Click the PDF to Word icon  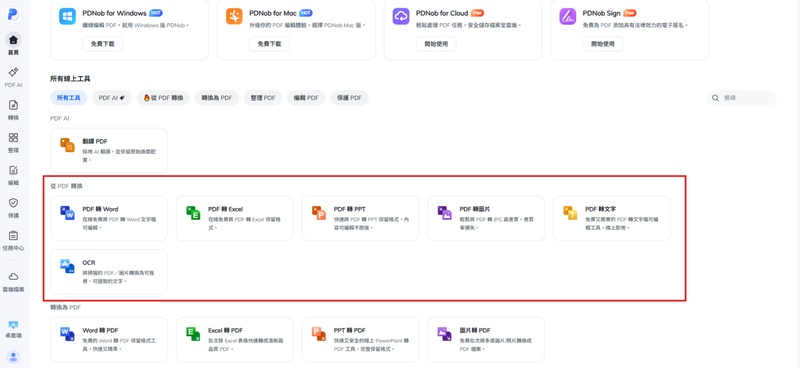[x=67, y=213]
